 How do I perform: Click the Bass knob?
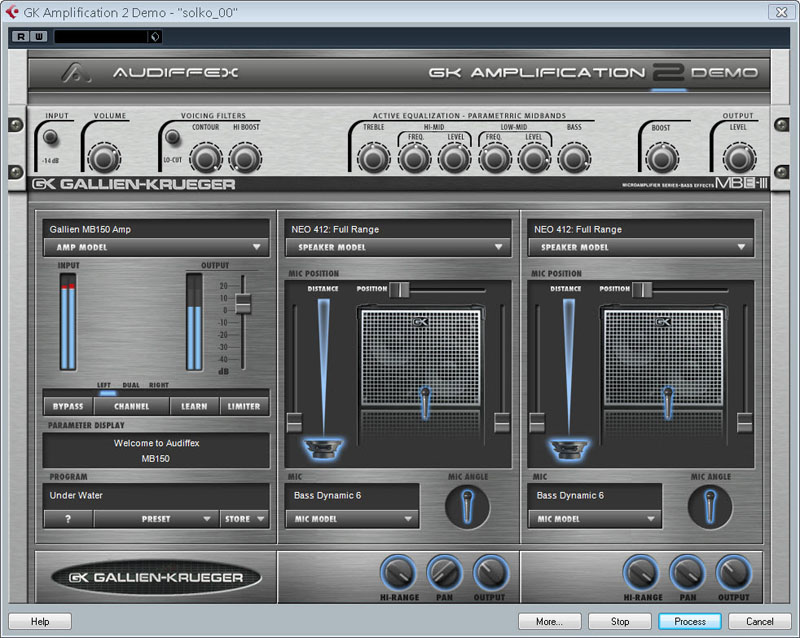[574, 159]
